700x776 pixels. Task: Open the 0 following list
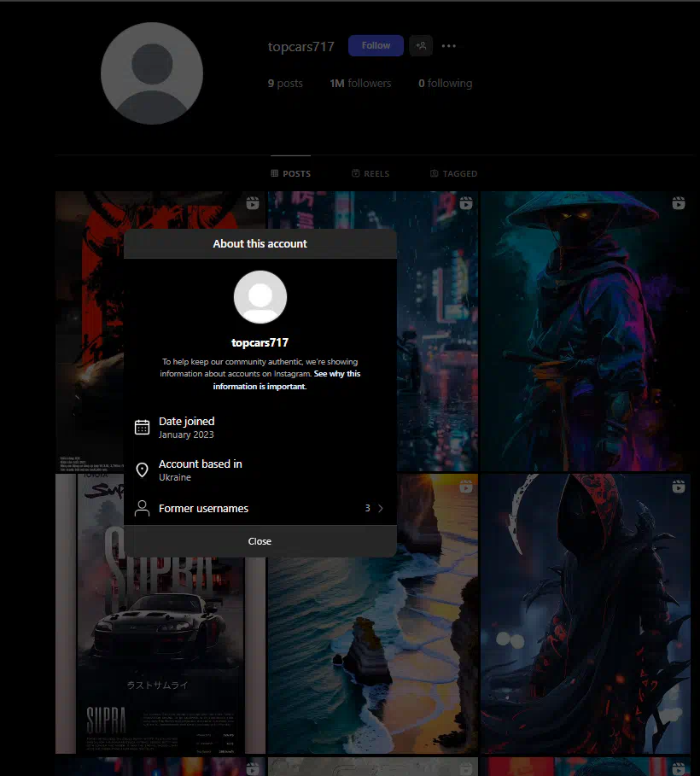pyautogui.click(x=445, y=83)
